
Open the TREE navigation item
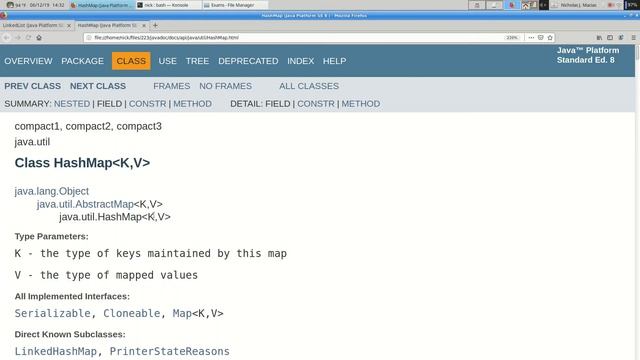click(x=197, y=61)
